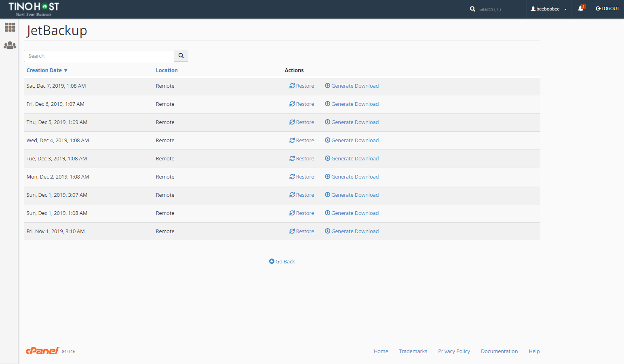
Task: Log out via LOGOUT link
Action: [607, 8]
